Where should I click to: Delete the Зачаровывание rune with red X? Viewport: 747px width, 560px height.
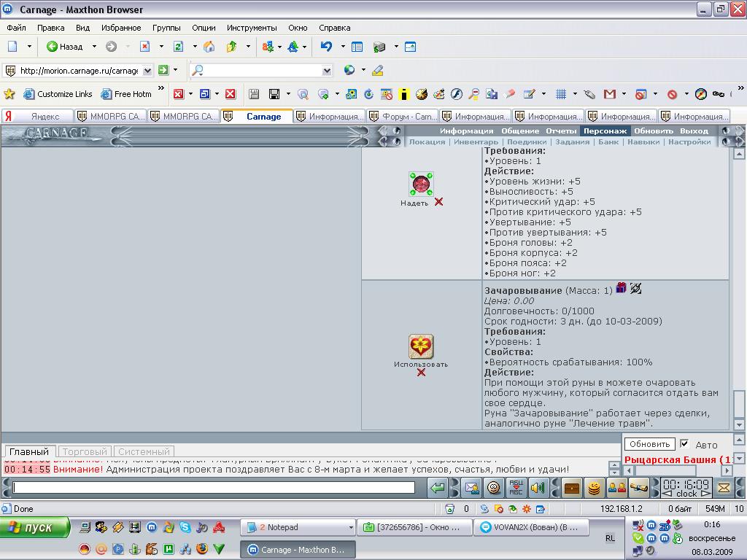(x=421, y=373)
